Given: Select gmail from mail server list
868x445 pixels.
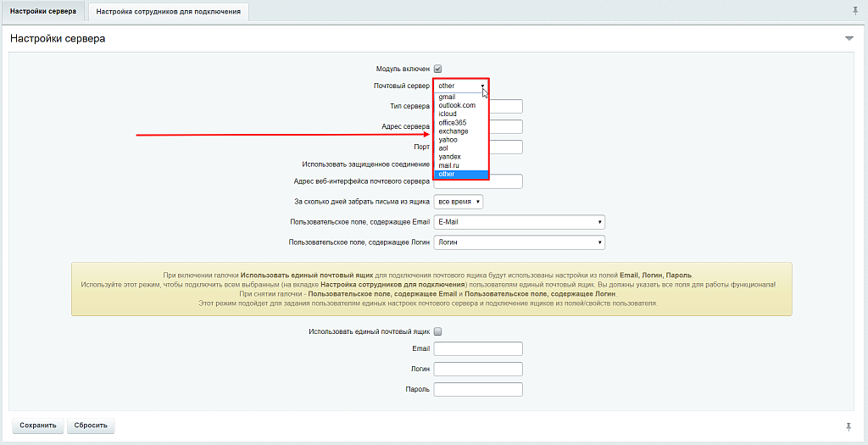Looking at the screenshot, I should 448,97.
